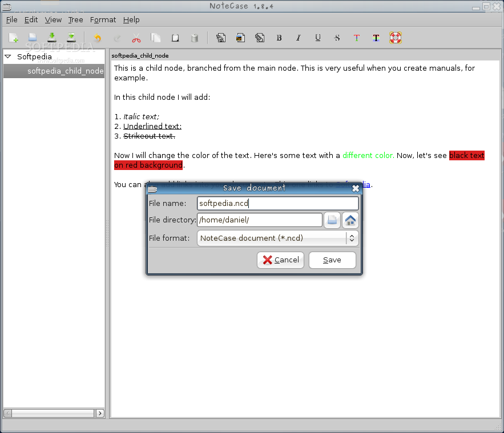This screenshot has height=433, width=504.
Task: Click the Delete trash can icon
Action: pos(195,38)
